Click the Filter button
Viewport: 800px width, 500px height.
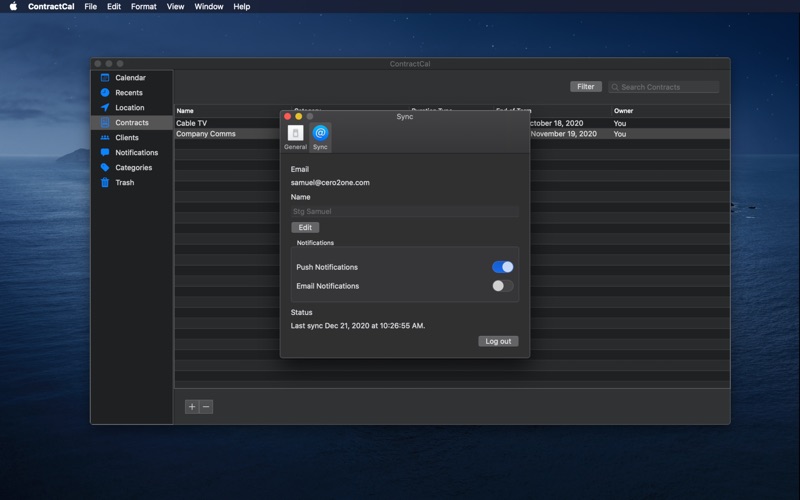pyautogui.click(x=586, y=87)
